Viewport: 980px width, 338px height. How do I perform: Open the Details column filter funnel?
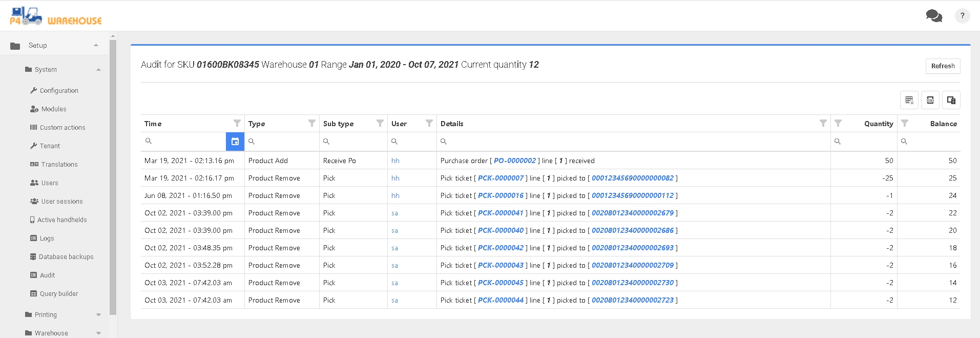pos(823,123)
